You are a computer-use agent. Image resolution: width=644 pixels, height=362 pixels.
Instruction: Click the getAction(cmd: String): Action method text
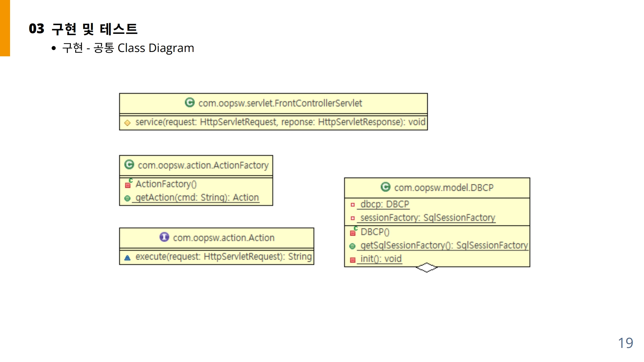coord(197,197)
